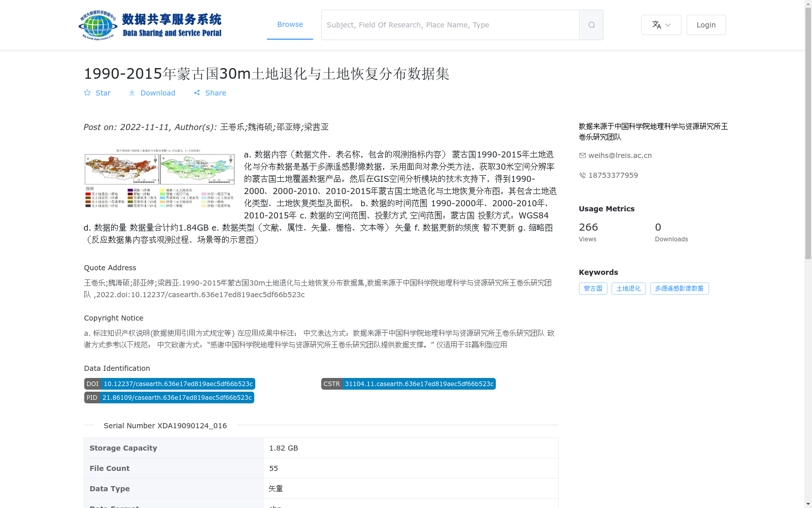This screenshot has width=812, height=508.
Task: Select the 多源遥感影像数据 keyword tag
Action: (x=679, y=289)
